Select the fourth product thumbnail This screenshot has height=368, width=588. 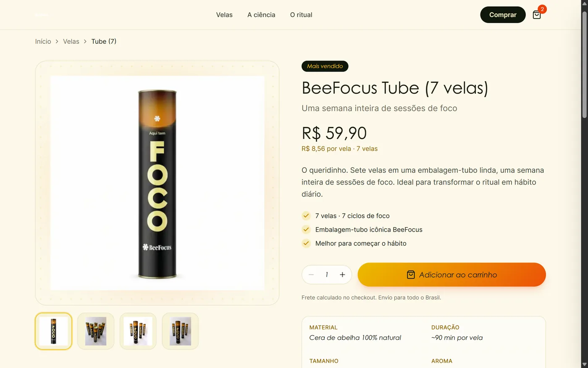pyautogui.click(x=180, y=331)
